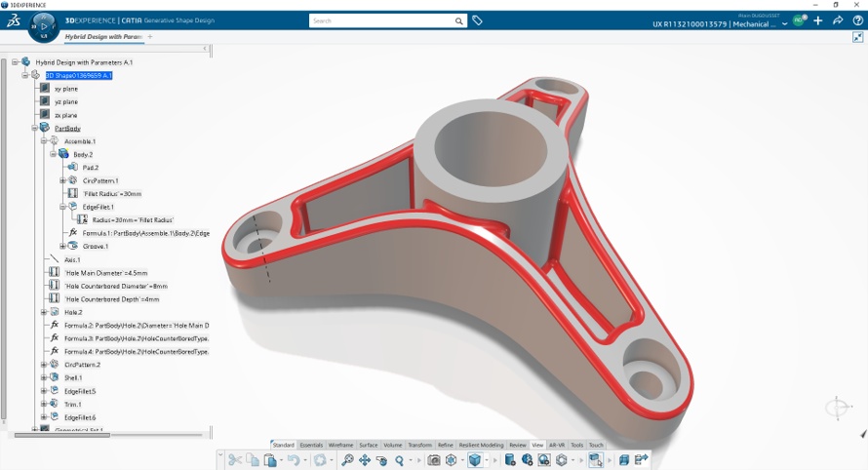Viewport: 868px width, 470px height.
Task: Expand the Groove.1 tree node
Action: click(62, 246)
